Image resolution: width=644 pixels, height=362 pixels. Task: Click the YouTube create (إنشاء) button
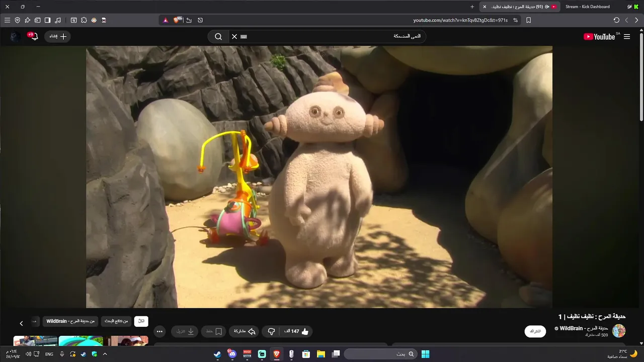[58, 36]
